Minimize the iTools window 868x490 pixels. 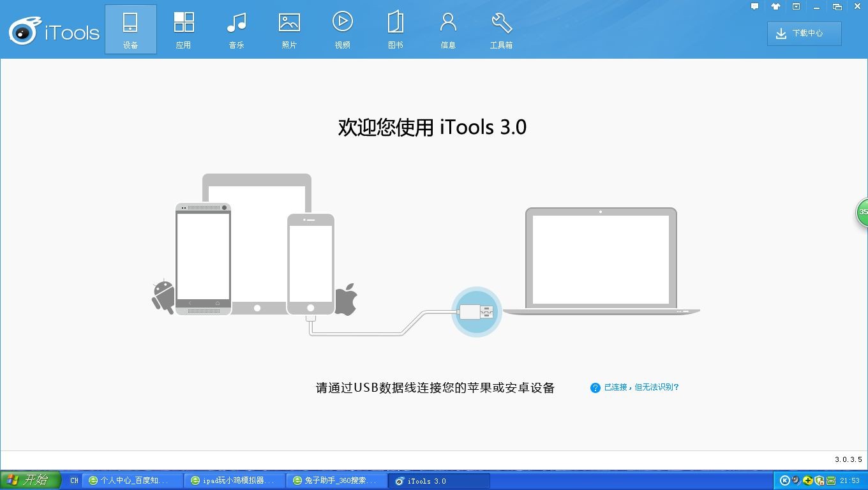pos(817,7)
